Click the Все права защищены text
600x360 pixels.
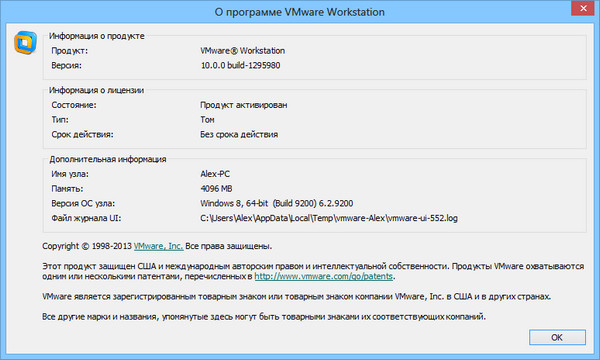tap(228, 246)
